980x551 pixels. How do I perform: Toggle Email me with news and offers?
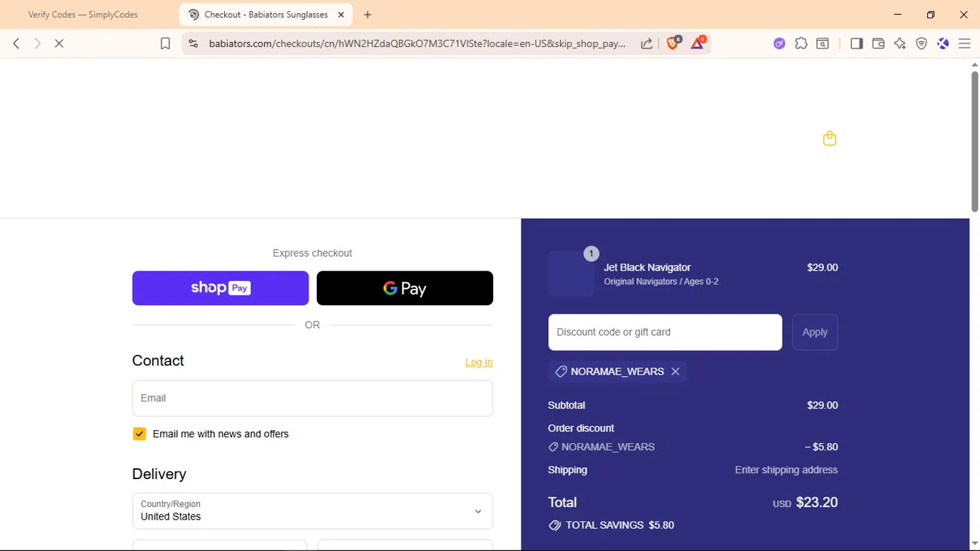point(139,434)
